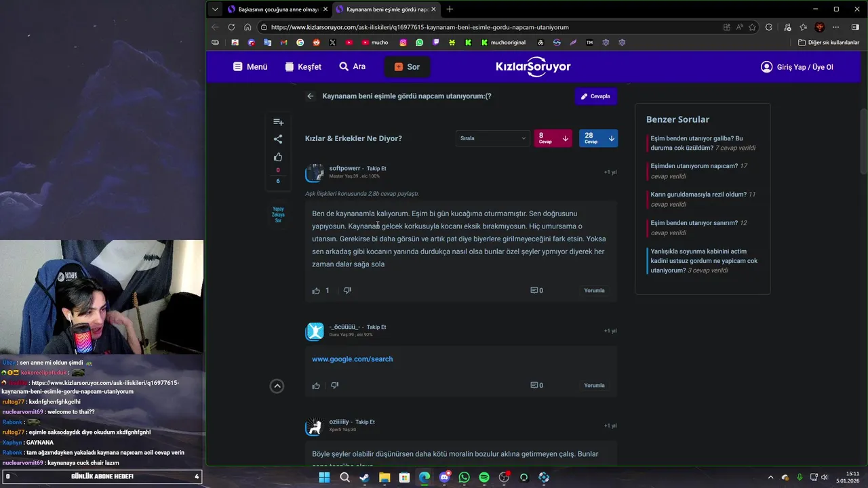Open 'Karın guruldamasıyla rezil oldum?' similar question
This screenshot has width=868, height=488.
coord(703,199)
